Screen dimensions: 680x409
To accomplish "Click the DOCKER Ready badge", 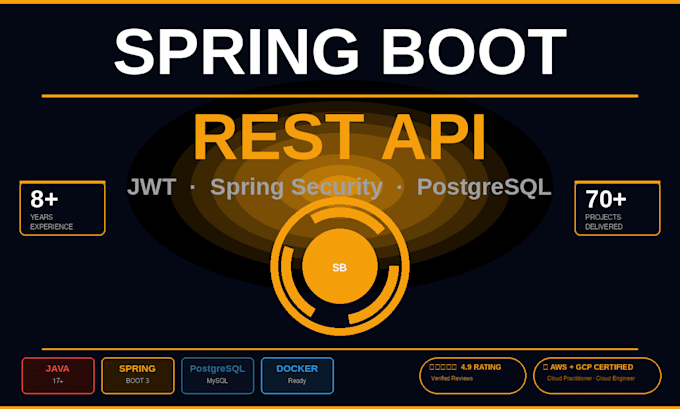I will click(x=298, y=376).
